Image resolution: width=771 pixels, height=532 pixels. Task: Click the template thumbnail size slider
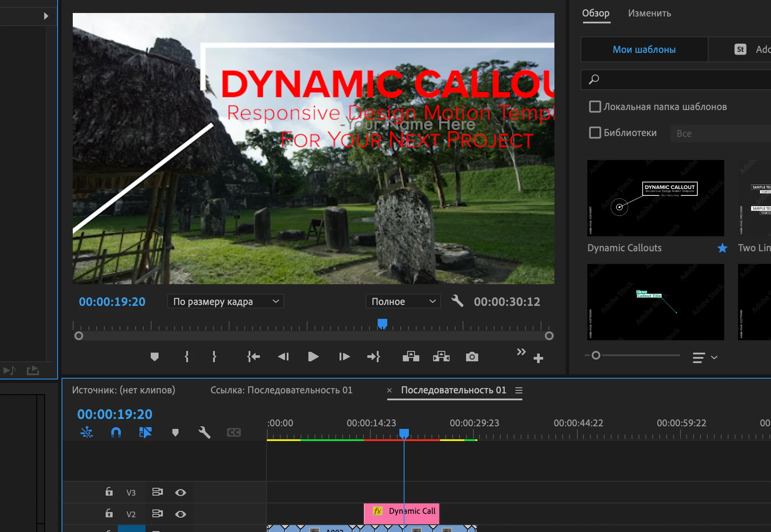[x=596, y=355]
